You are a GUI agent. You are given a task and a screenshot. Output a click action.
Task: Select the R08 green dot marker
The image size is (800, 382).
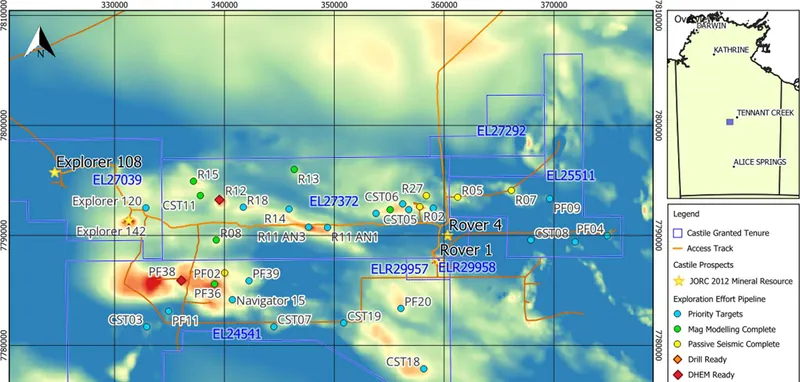click(216, 240)
